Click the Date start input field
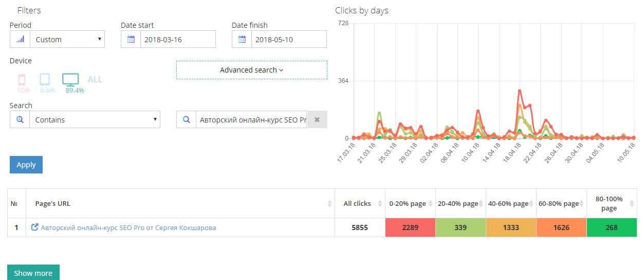 [177, 39]
